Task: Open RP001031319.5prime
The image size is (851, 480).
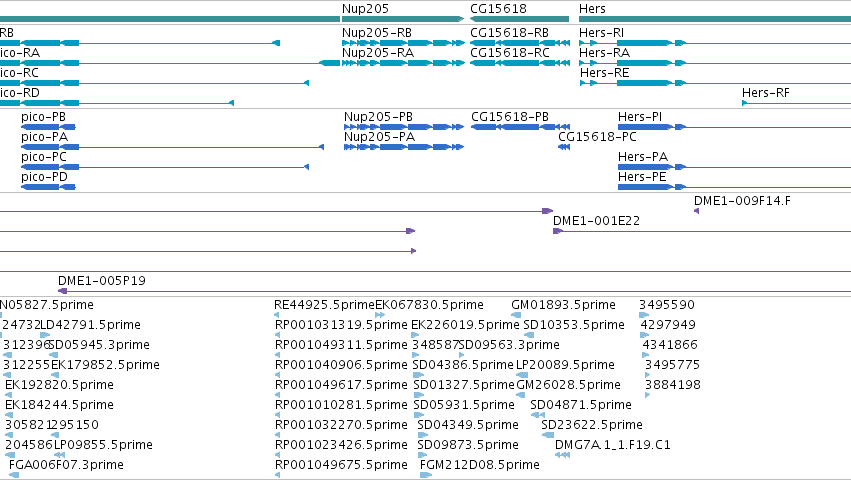Action: [341, 325]
